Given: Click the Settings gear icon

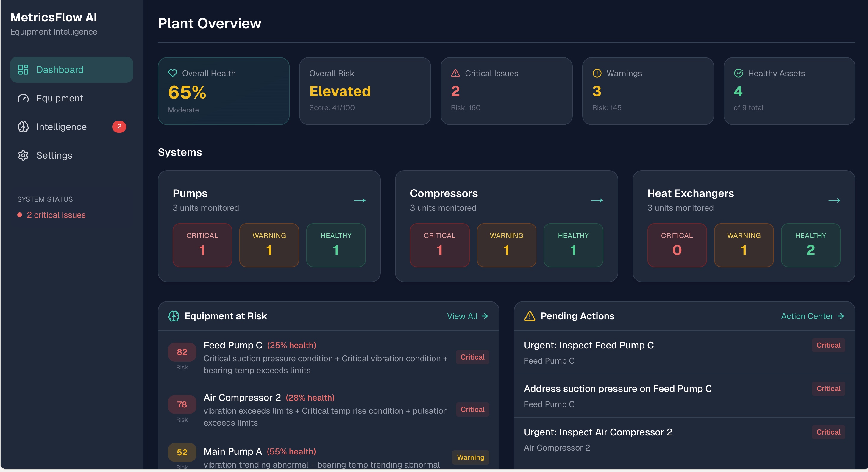Looking at the screenshot, I should (23, 155).
